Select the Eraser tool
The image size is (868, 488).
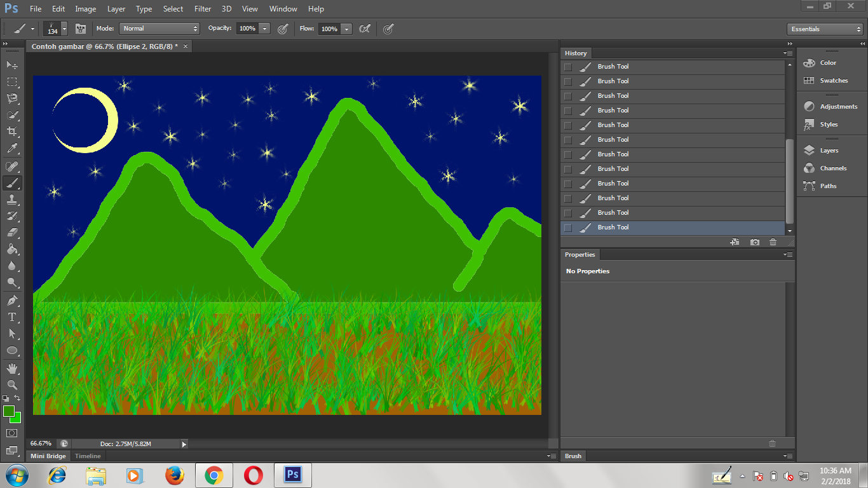(13, 233)
